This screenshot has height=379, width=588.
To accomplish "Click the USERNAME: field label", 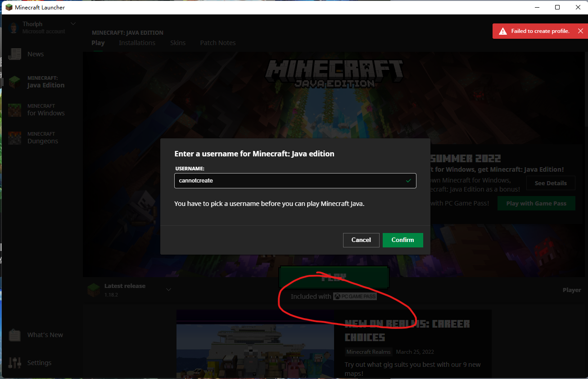I will click(190, 169).
